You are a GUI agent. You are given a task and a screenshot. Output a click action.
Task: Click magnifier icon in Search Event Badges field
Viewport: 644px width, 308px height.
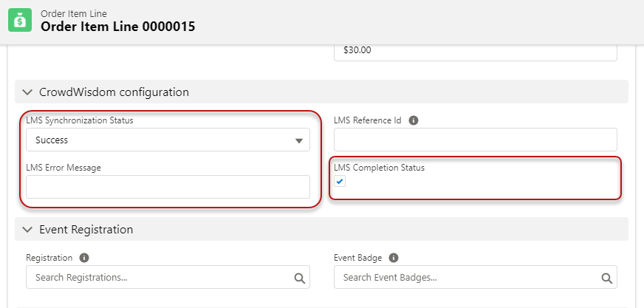pyautogui.click(x=606, y=278)
